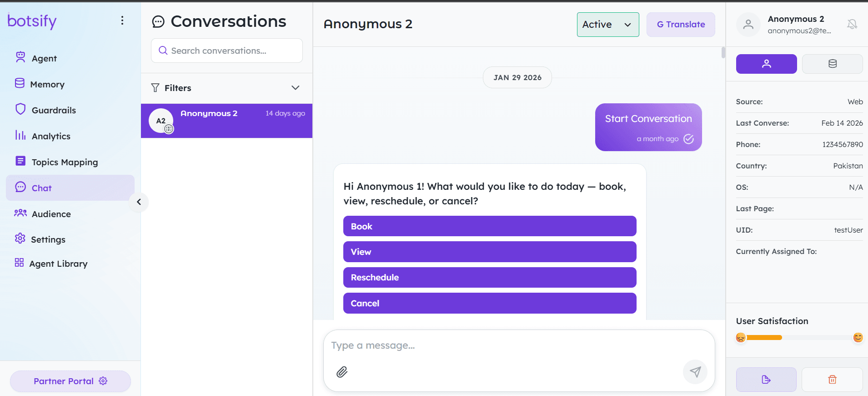Click the send message arrow icon
The height and width of the screenshot is (396, 868).
point(695,372)
